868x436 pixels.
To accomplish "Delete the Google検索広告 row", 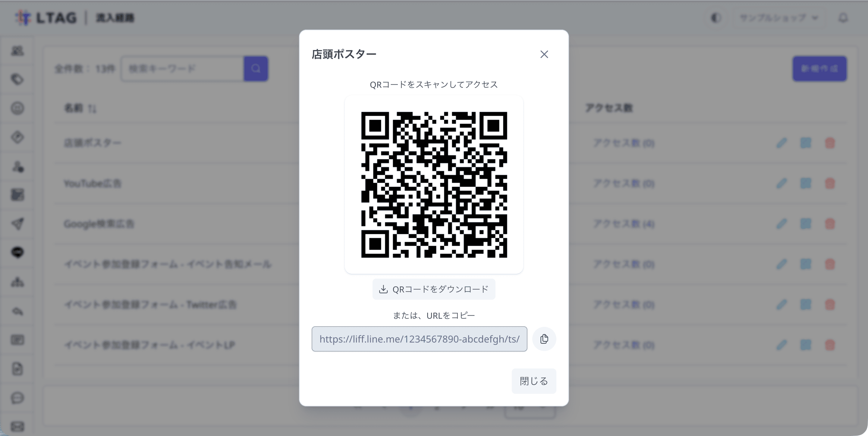I will click(830, 224).
